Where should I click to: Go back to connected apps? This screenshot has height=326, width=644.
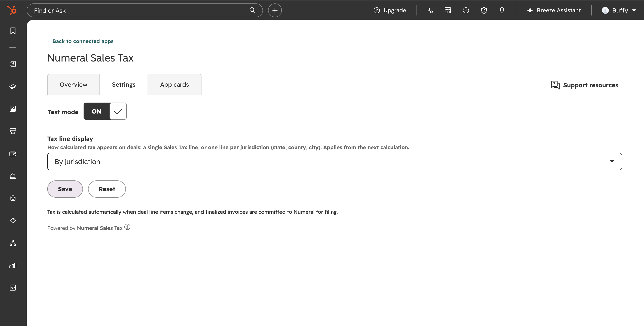click(83, 41)
